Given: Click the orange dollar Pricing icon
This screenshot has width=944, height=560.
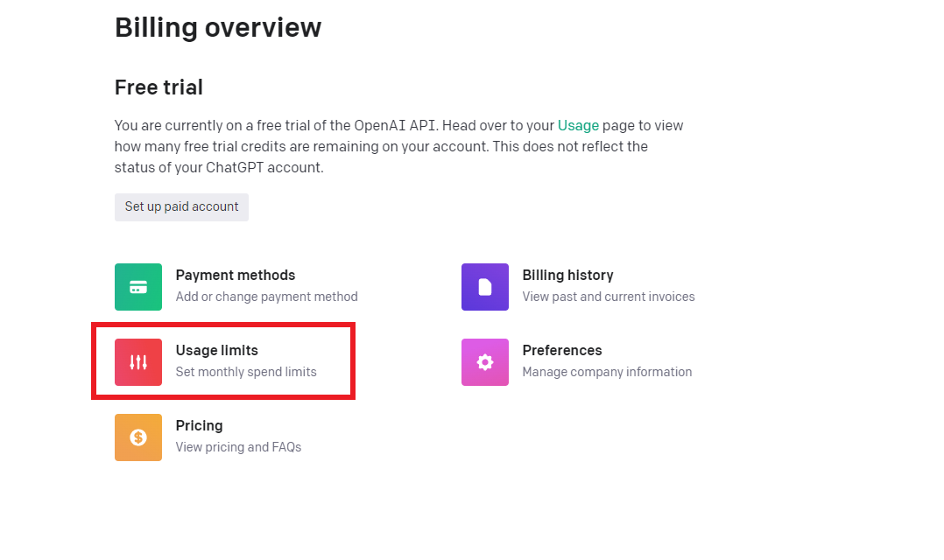Looking at the screenshot, I should coord(137,437).
